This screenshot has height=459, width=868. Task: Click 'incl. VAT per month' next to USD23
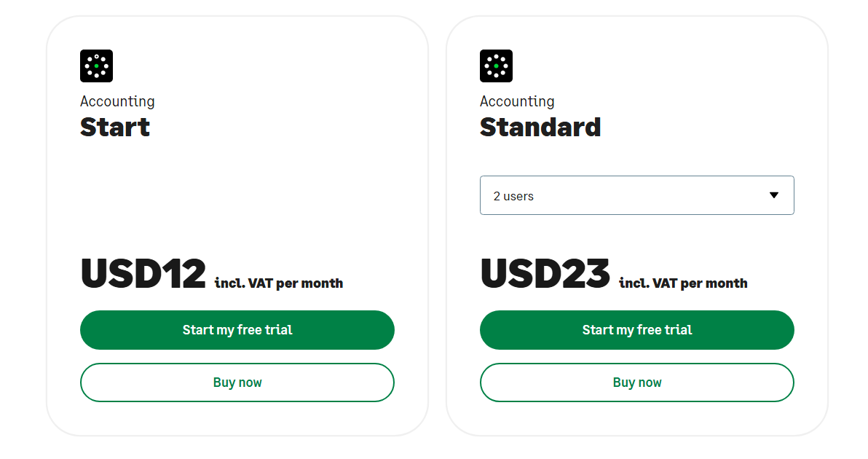pos(682,283)
